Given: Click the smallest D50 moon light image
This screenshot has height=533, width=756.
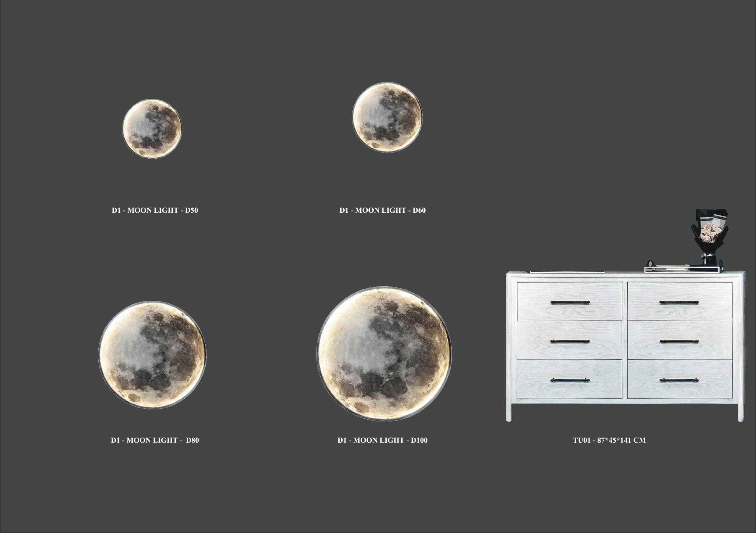Looking at the screenshot, I should point(152,129).
